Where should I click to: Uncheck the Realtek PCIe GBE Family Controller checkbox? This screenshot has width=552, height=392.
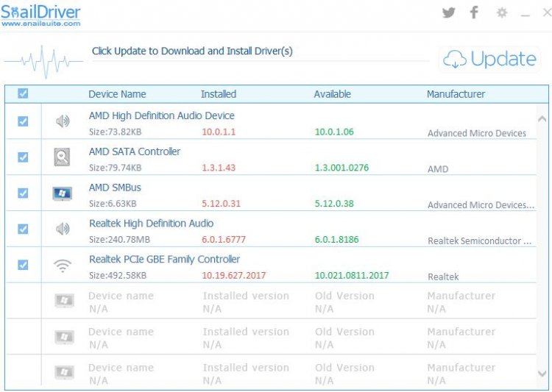pos(23,265)
